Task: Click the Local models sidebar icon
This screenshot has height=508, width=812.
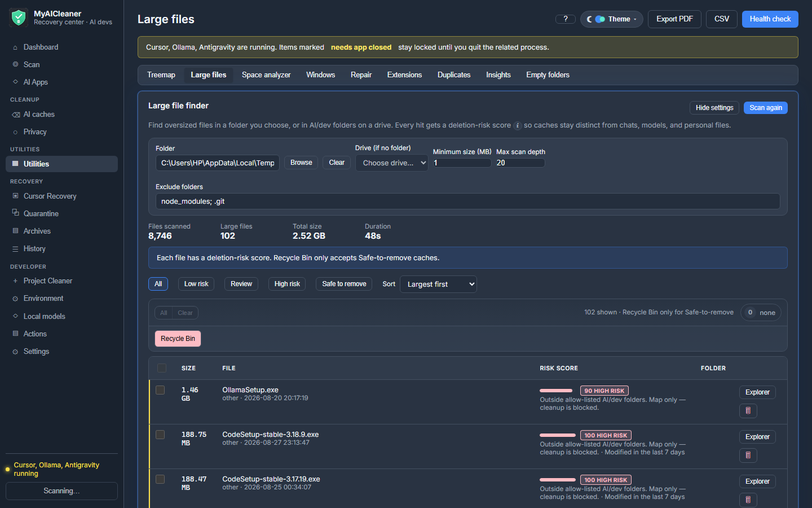Action: [x=15, y=317]
